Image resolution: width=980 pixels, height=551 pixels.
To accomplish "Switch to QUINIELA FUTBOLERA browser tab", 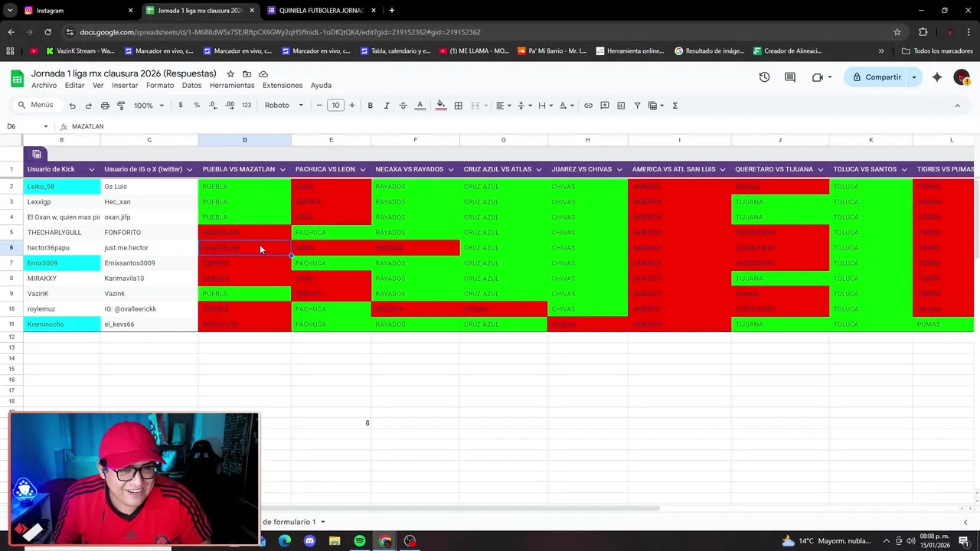I will (320, 11).
